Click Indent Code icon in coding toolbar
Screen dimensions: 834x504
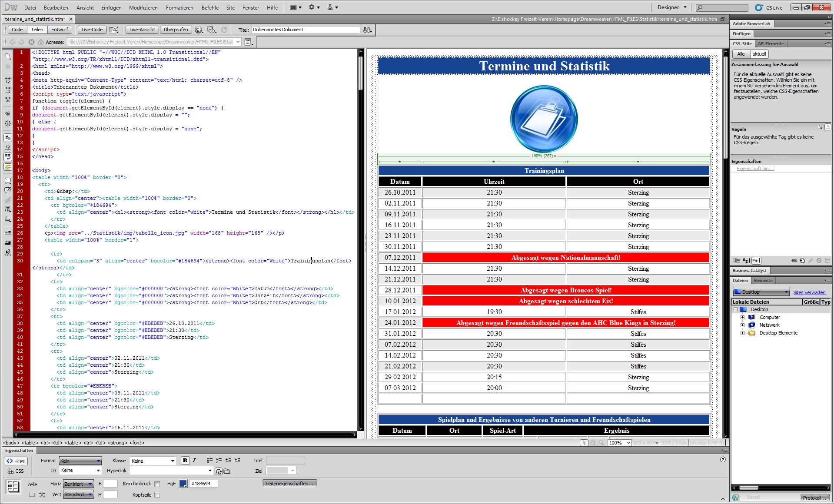(x=8, y=233)
